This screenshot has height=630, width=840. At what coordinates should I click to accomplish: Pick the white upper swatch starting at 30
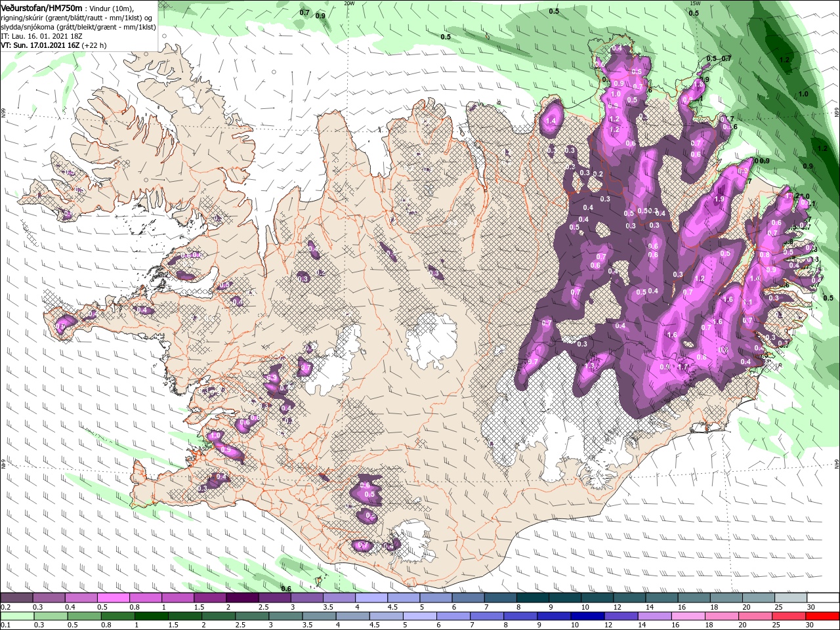tap(823, 598)
